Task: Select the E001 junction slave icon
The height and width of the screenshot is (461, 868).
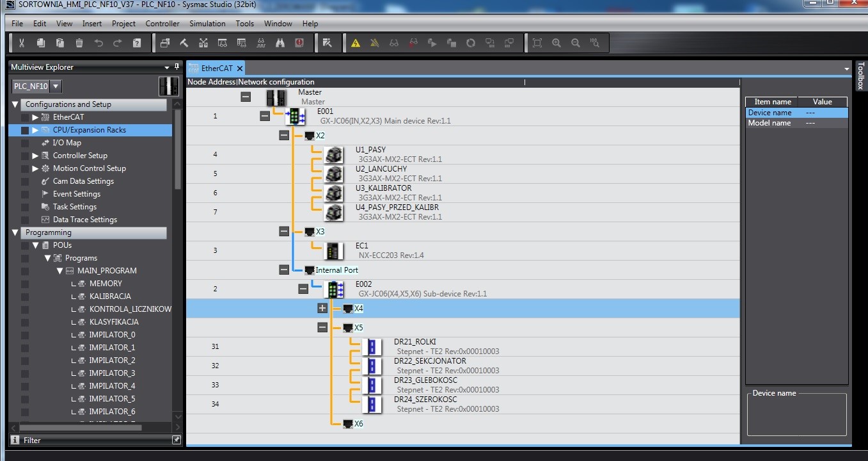Action: (x=295, y=116)
